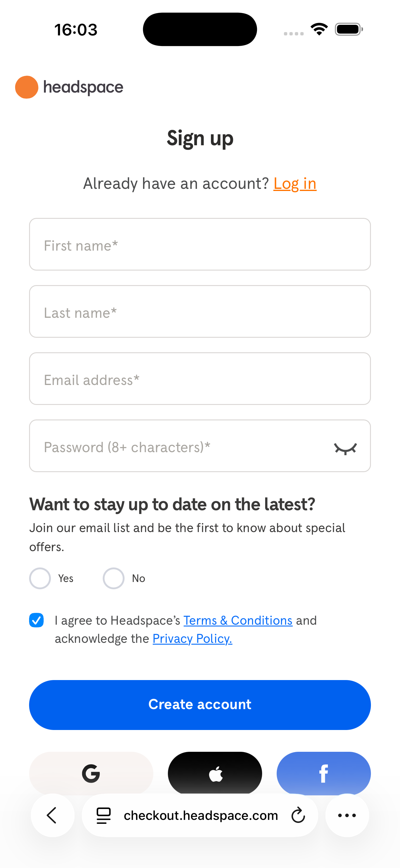The height and width of the screenshot is (868, 400).
Task: Click the Headspace orange logo icon
Action: (x=26, y=87)
